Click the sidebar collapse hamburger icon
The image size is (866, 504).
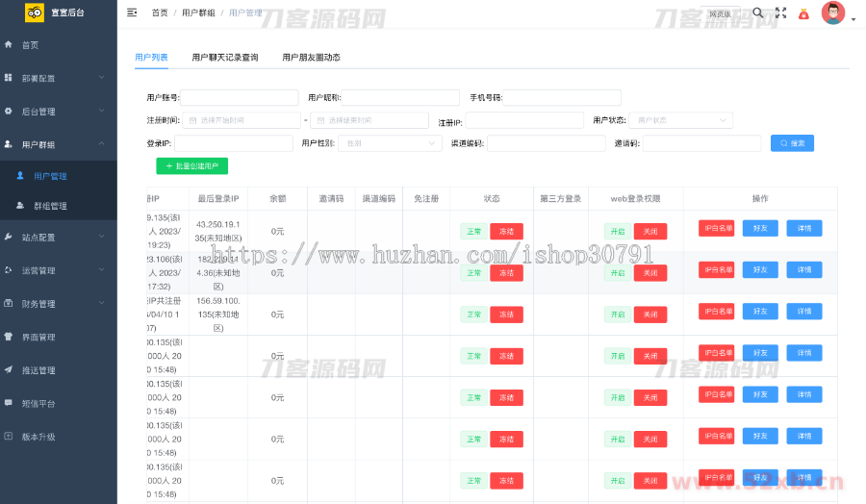pos(132,13)
